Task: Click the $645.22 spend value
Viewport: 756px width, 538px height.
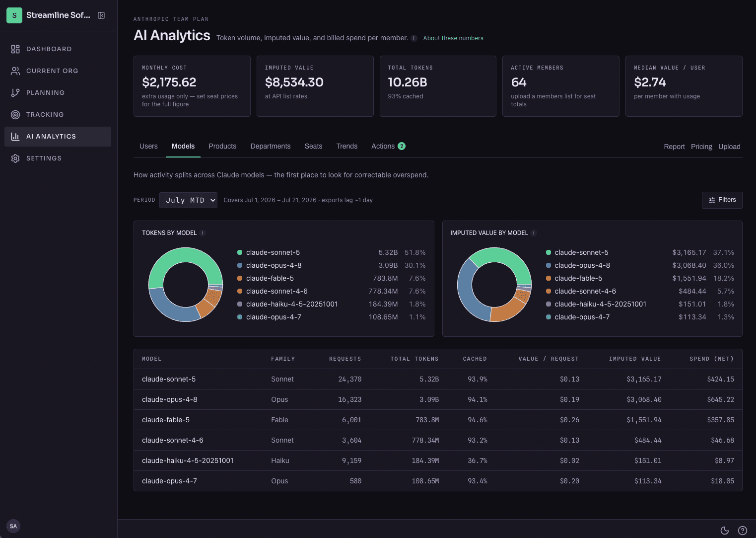Action: [x=720, y=399]
